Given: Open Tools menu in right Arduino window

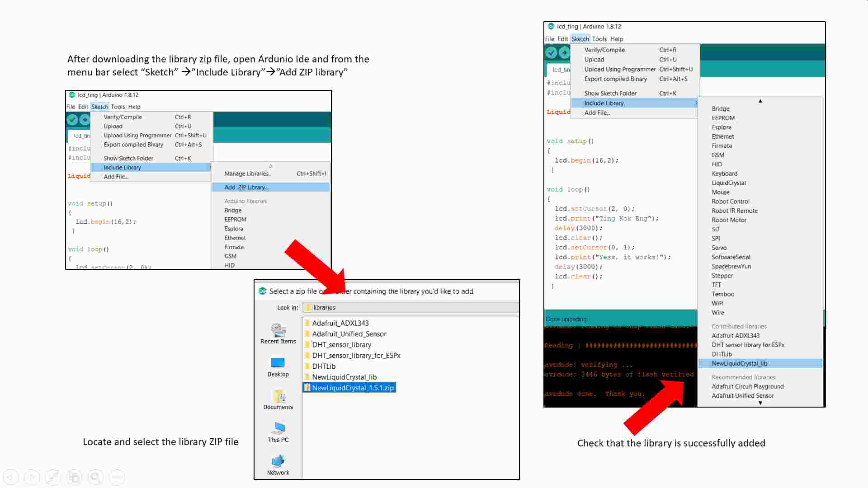Looking at the screenshot, I should pyautogui.click(x=599, y=39).
